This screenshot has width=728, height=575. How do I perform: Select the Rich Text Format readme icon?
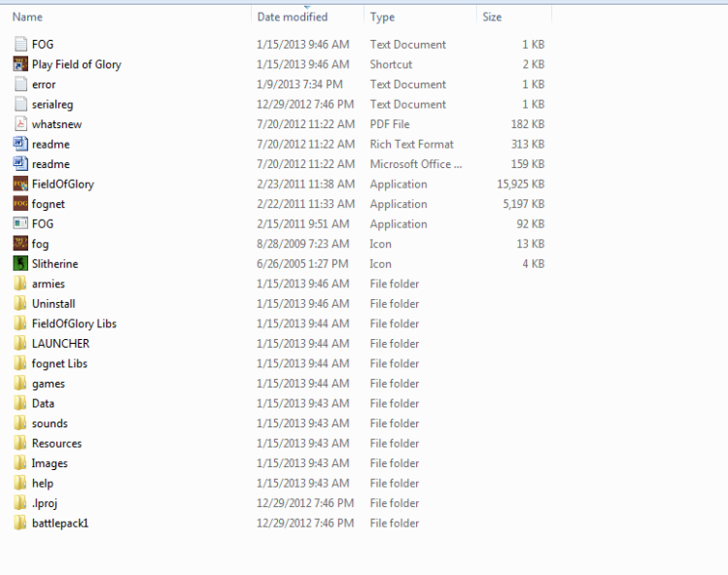pyautogui.click(x=21, y=144)
